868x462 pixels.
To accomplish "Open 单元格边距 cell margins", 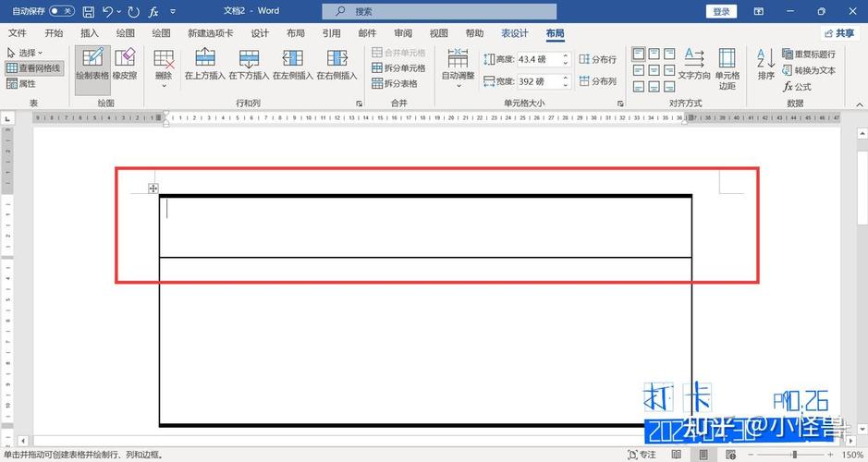I will (727, 68).
